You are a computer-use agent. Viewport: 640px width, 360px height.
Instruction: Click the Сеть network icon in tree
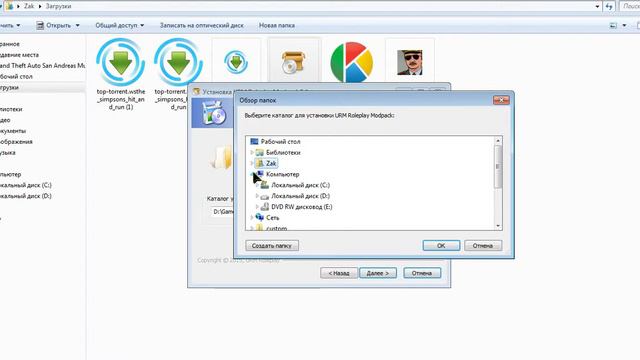tap(260, 218)
